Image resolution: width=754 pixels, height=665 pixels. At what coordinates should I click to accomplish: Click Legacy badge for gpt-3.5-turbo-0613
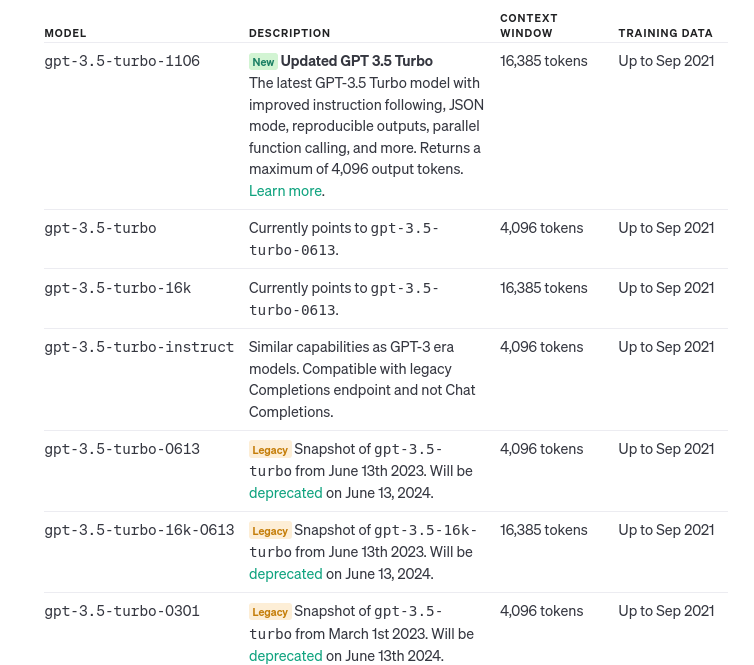(270, 450)
